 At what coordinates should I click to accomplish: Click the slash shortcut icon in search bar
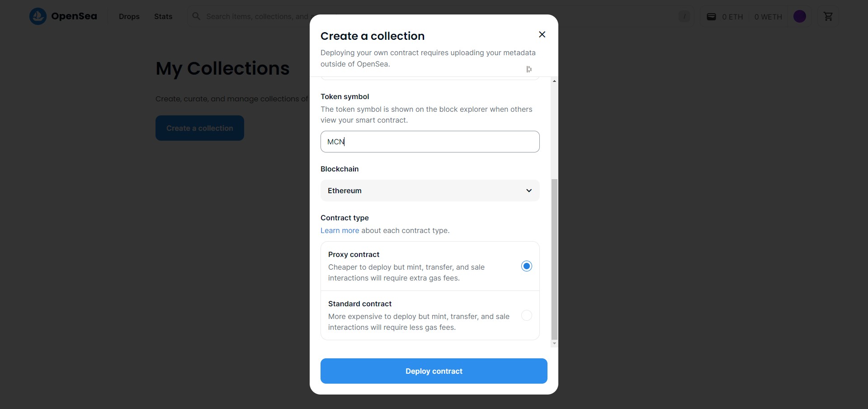point(684,17)
